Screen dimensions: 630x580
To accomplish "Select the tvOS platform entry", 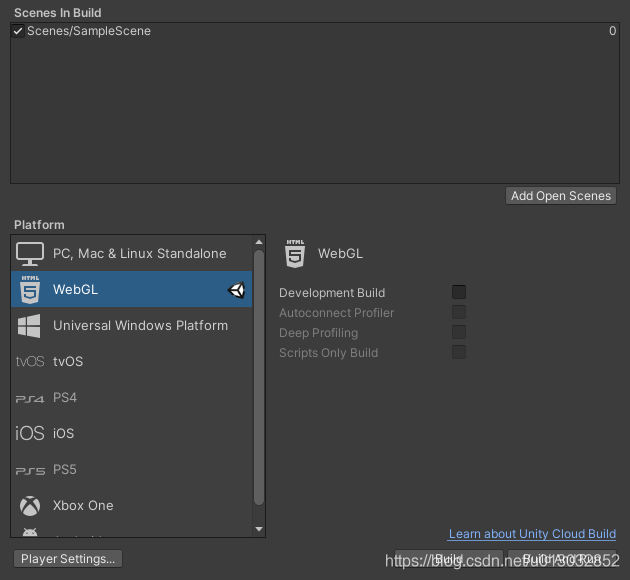I will pyautogui.click(x=68, y=362).
